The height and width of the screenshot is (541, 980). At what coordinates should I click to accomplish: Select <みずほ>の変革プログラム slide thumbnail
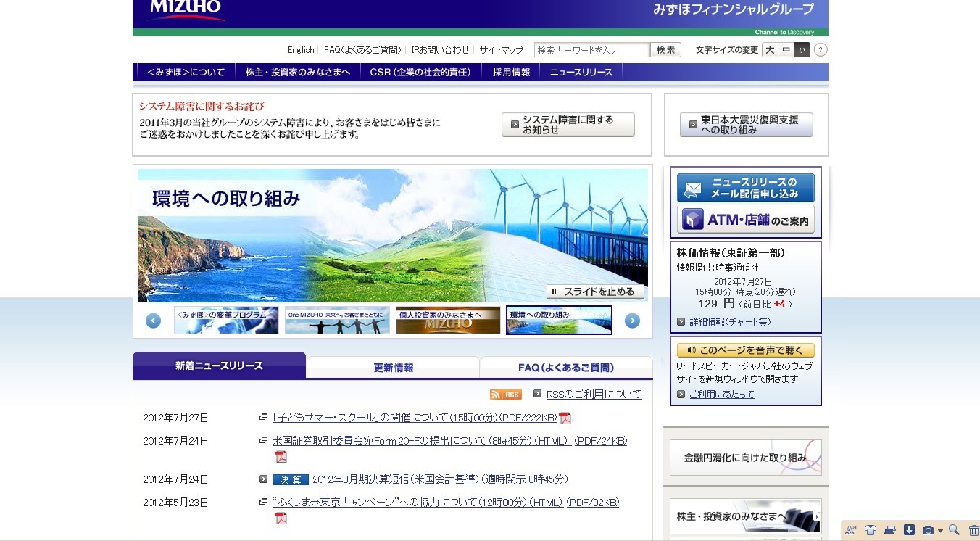pos(226,320)
